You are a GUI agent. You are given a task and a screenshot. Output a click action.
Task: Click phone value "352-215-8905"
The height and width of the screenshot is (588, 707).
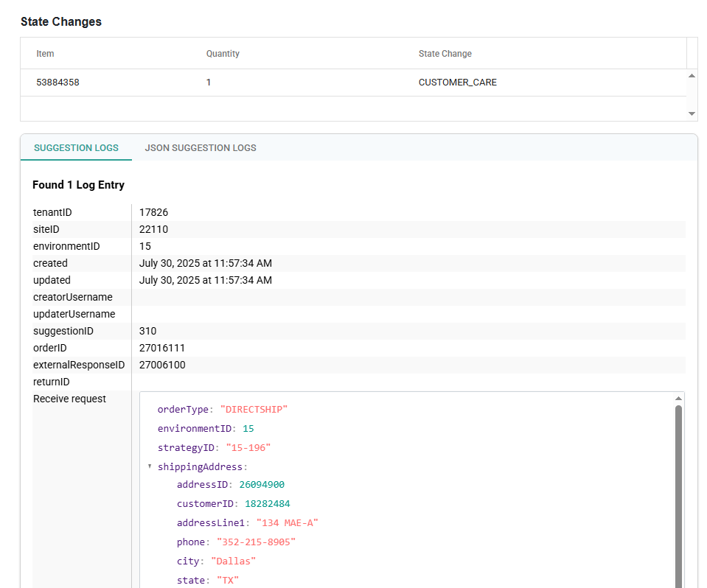[x=256, y=542]
